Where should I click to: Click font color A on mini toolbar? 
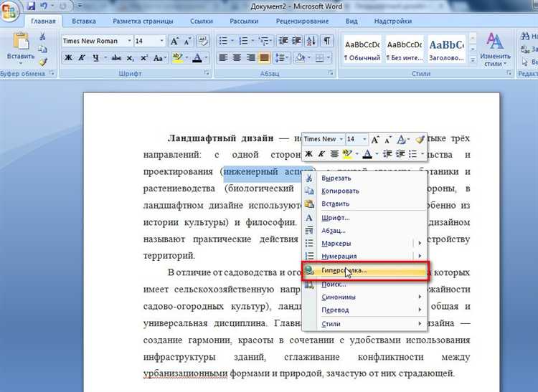pos(367,154)
